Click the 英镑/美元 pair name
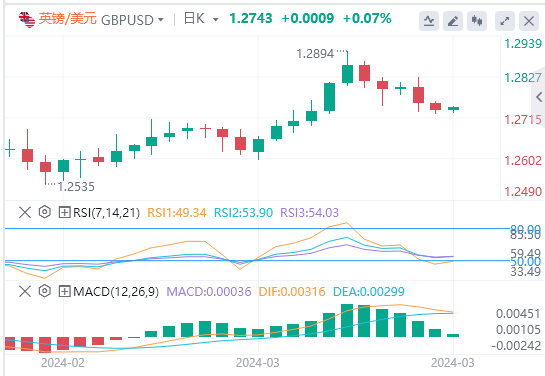The image size is (545, 376). [67, 19]
